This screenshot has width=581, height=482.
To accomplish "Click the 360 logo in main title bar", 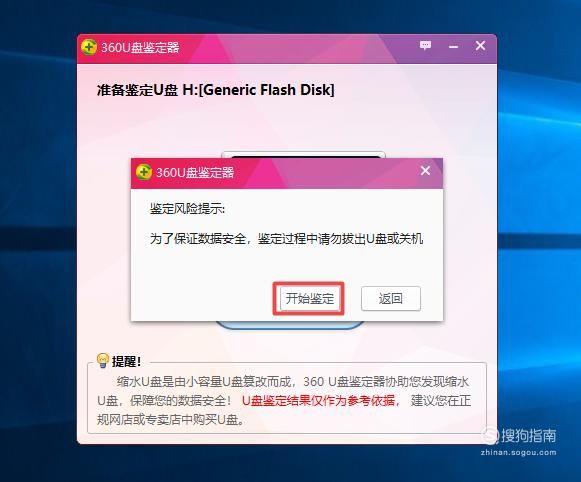I will pos(89,47).
